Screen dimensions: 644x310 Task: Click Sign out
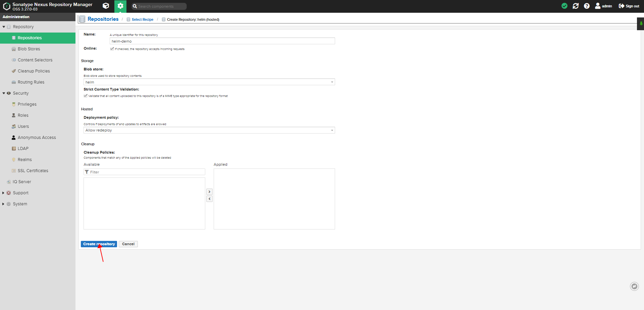(x=629, y=6)
